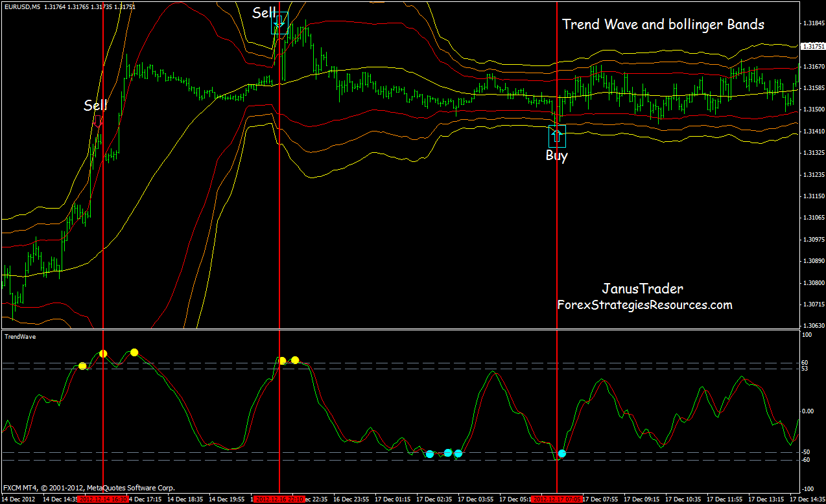Click the TrendWave scale value 100

coord(807,335)
